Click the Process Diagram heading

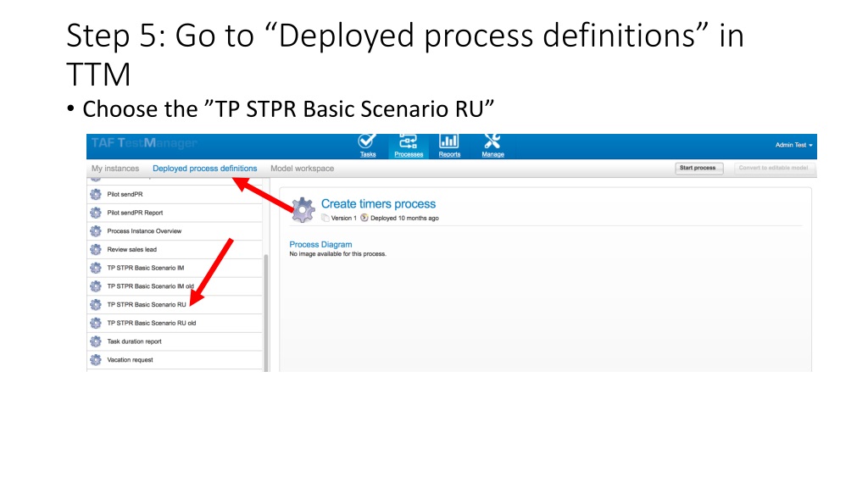[320, 245]
